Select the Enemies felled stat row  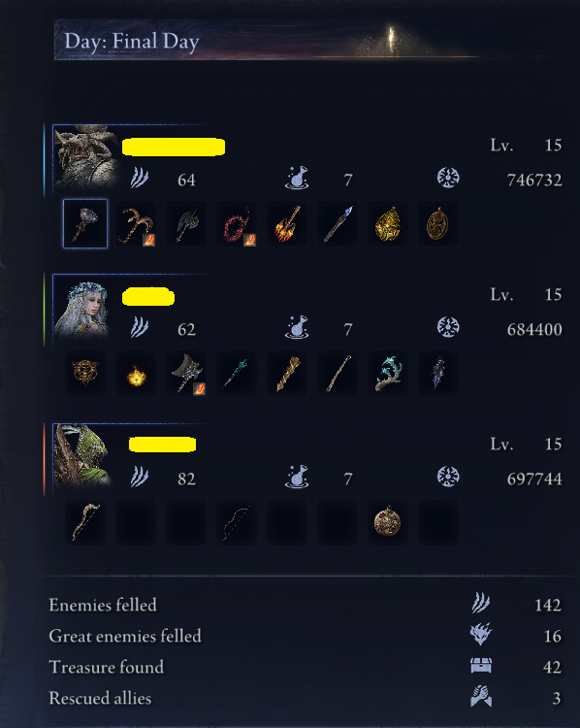(305, 605)
